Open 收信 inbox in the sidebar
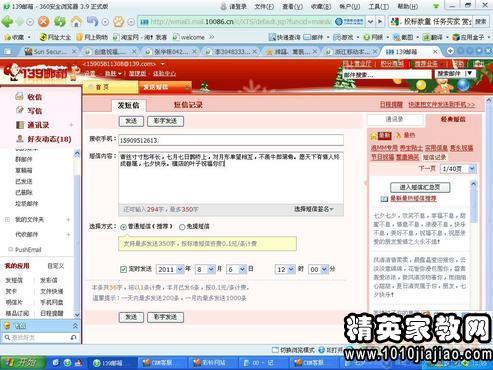493x370 pixels. tap(29, 97)
